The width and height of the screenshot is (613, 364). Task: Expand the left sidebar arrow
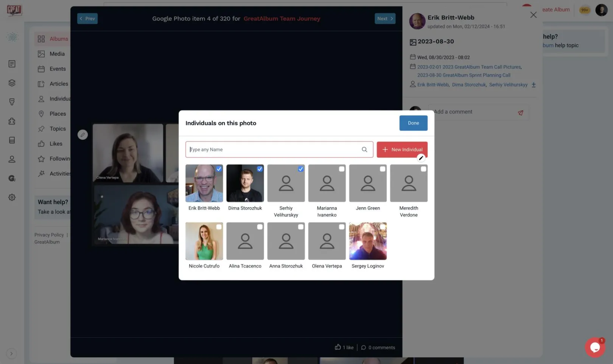coord(11,353)
